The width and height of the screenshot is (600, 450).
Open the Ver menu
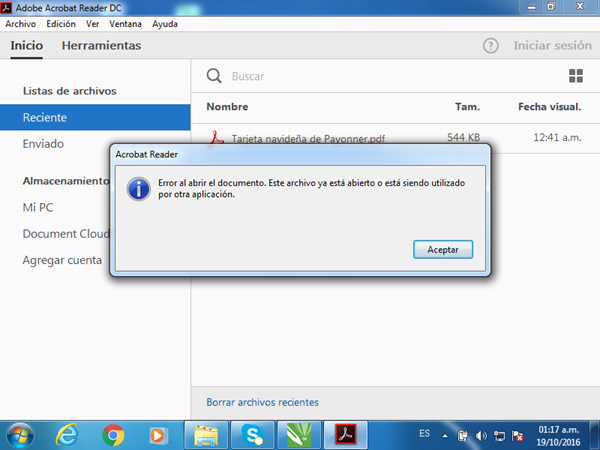click(x=92, y=24)
